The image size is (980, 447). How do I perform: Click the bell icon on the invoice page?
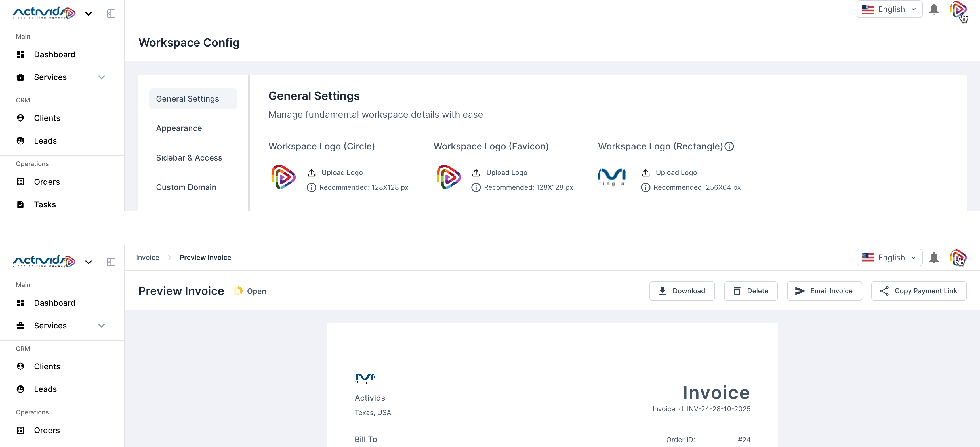click(933, 258)
